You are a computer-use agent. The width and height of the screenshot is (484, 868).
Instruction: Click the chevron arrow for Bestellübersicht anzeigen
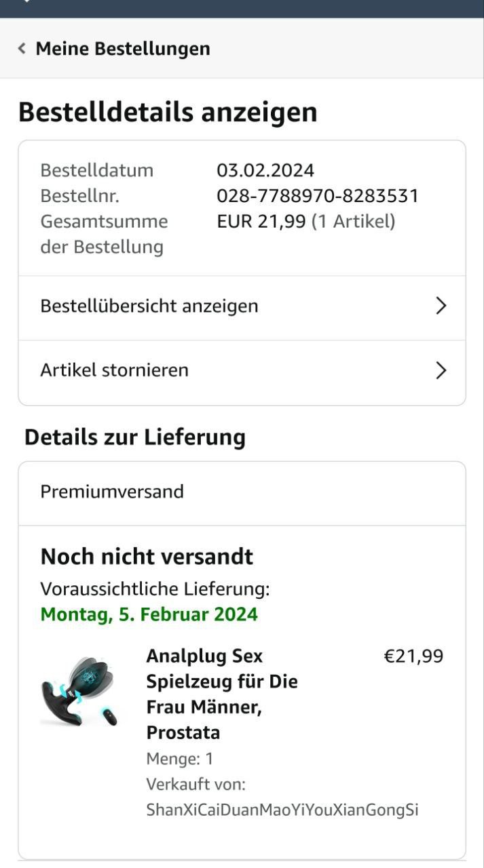[441, 306]
